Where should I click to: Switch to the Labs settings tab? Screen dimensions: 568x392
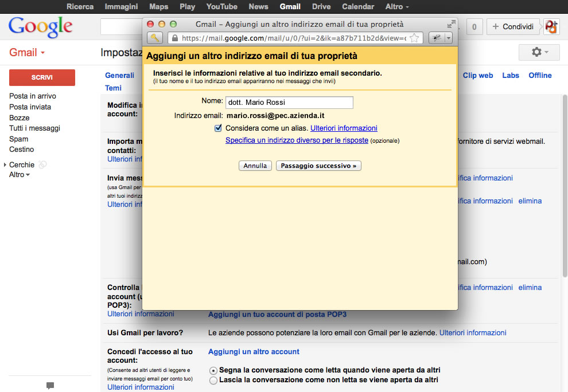coord(510,75)
